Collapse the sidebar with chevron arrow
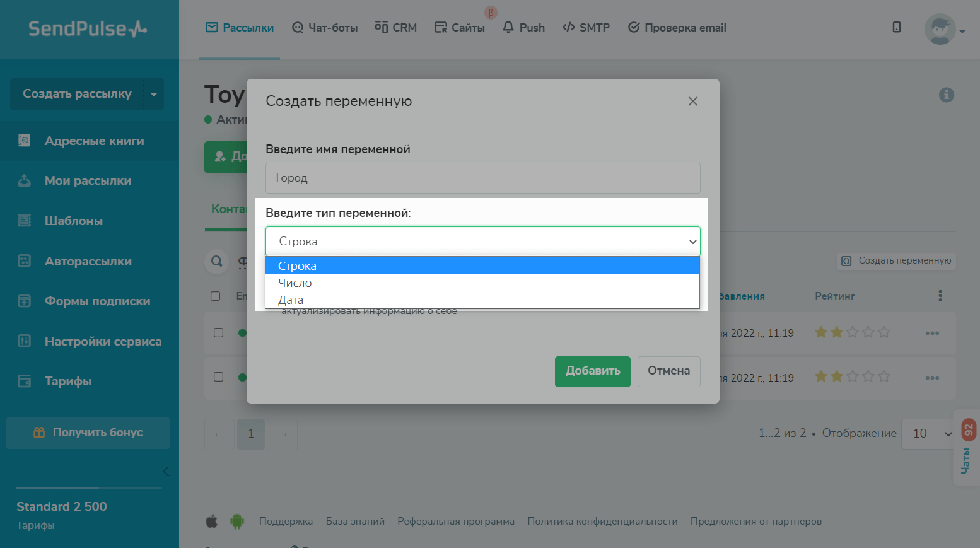980x548 pixels. tap(166, 471)
